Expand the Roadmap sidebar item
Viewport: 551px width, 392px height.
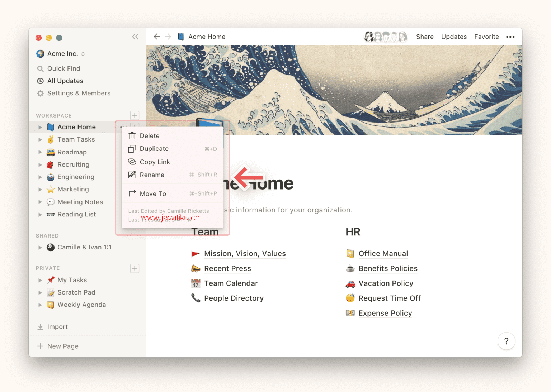tap(40, 152)
